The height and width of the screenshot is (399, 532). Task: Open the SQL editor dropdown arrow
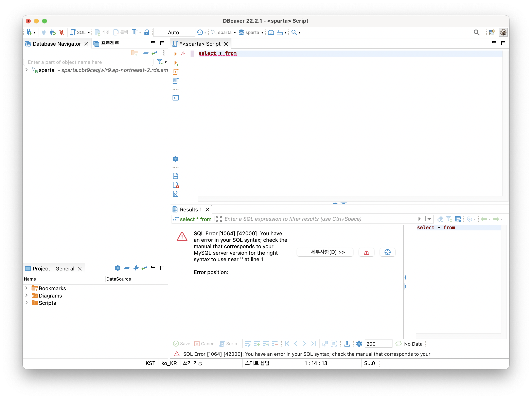pyautogui.click(x=89, y=33)
